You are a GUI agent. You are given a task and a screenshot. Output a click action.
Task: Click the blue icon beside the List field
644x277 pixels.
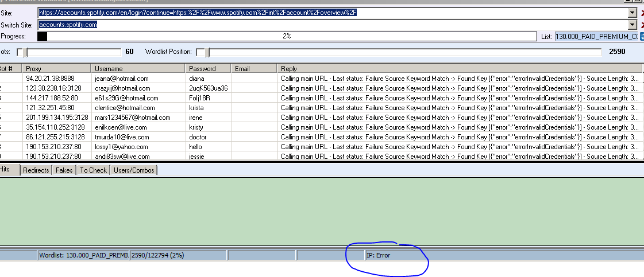(x=642, y=37)
